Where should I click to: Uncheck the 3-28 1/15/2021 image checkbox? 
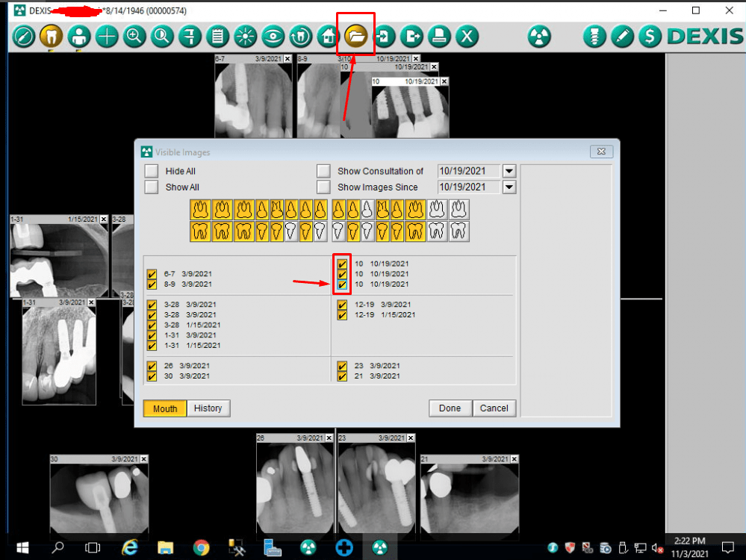(152, 325)
